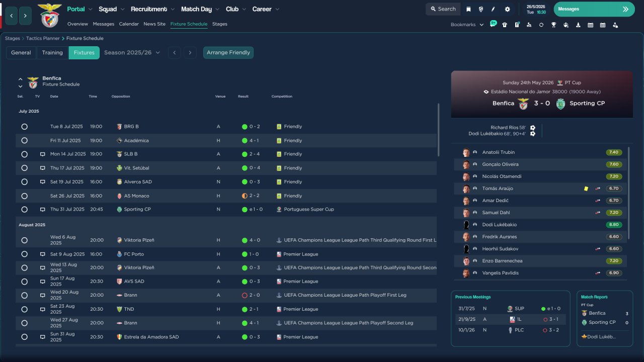Switch to the Training tab
Viewport: 644px width, 362px height.
pos(52,53)
